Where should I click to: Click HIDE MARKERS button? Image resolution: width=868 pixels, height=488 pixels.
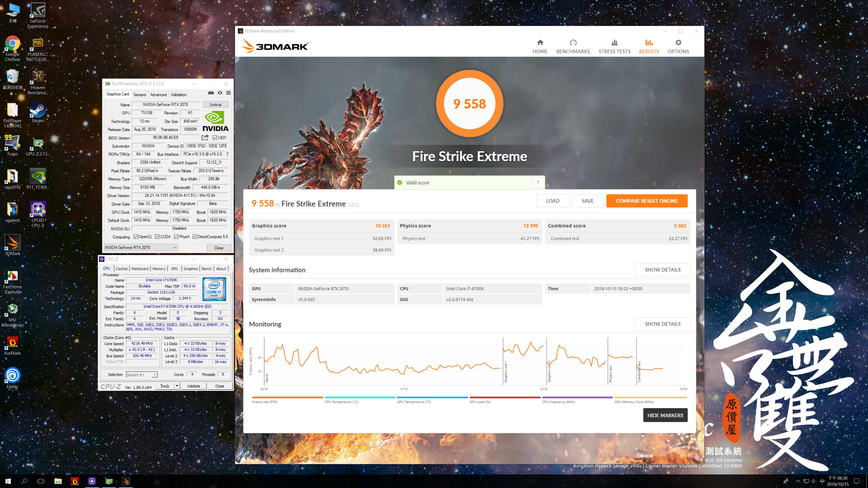(x=665, y=415)
